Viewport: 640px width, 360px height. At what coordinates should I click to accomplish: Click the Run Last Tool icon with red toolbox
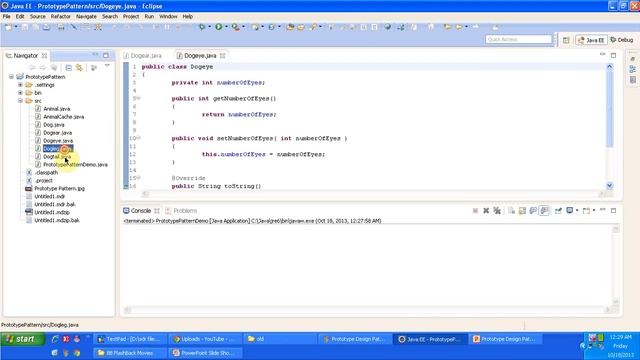point(236,27)
